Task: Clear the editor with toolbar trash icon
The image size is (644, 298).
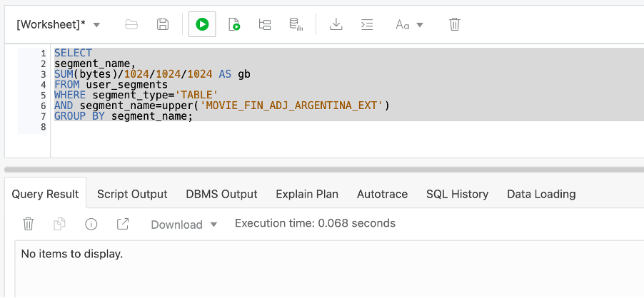Action: coord(454,24)
